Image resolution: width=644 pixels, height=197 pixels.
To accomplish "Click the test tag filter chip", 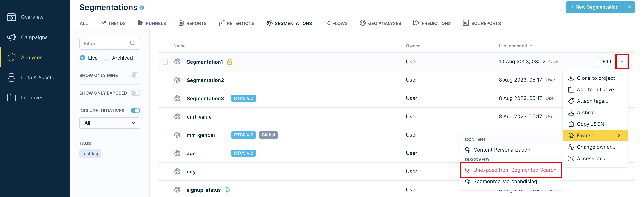I will (x=90, y=154).
